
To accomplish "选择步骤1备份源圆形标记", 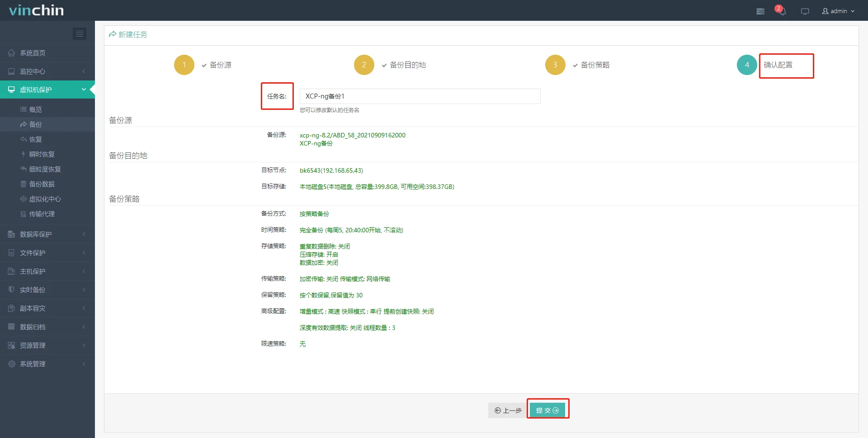I will [x=184, y=65].
